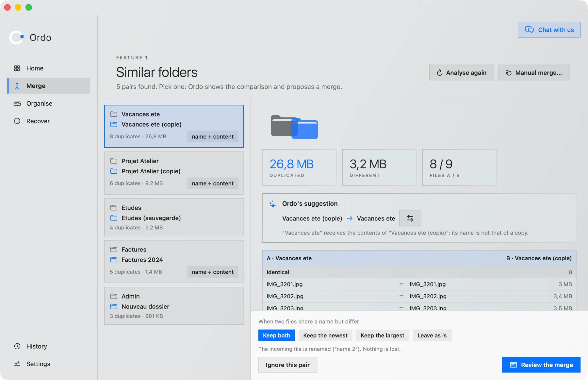
Task: Open the Home section
Action: [x=49, y=68]
